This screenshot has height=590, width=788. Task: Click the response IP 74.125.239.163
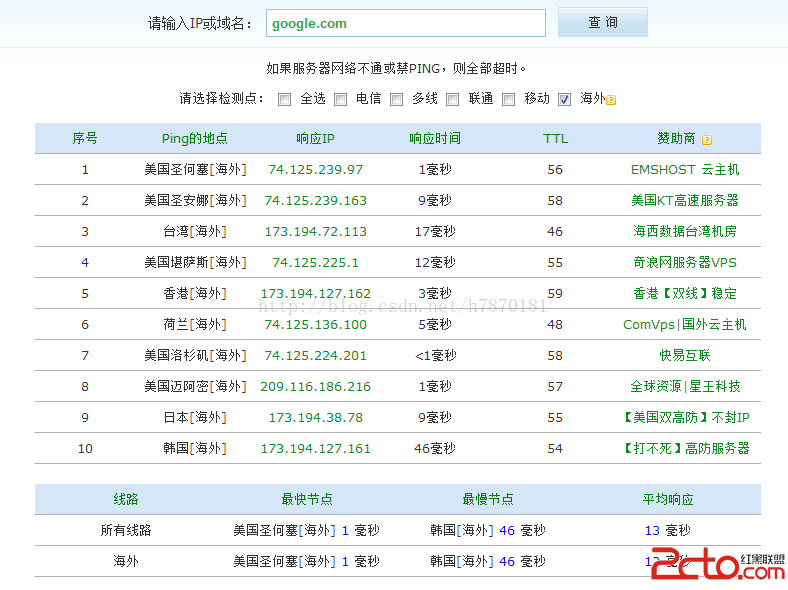(x=316, y=201)
